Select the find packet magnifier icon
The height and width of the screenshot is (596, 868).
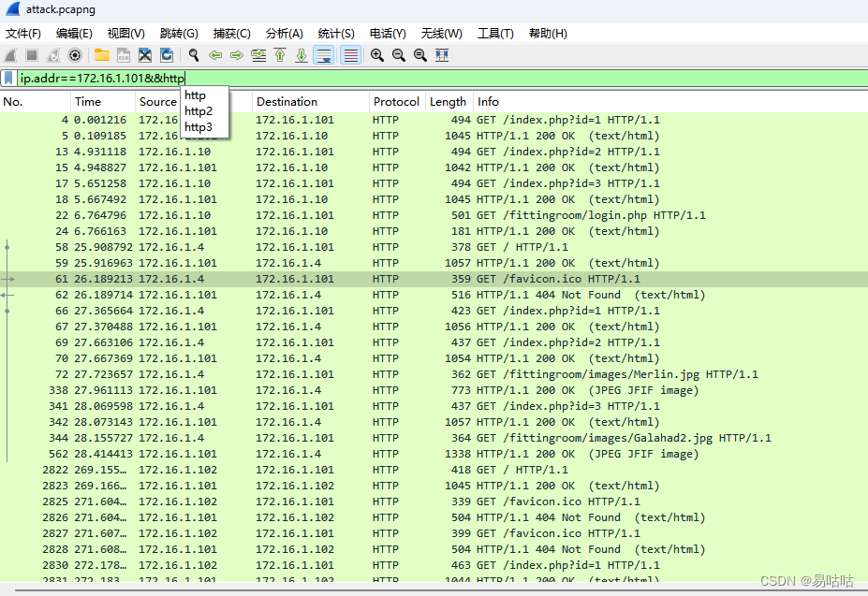193,54
